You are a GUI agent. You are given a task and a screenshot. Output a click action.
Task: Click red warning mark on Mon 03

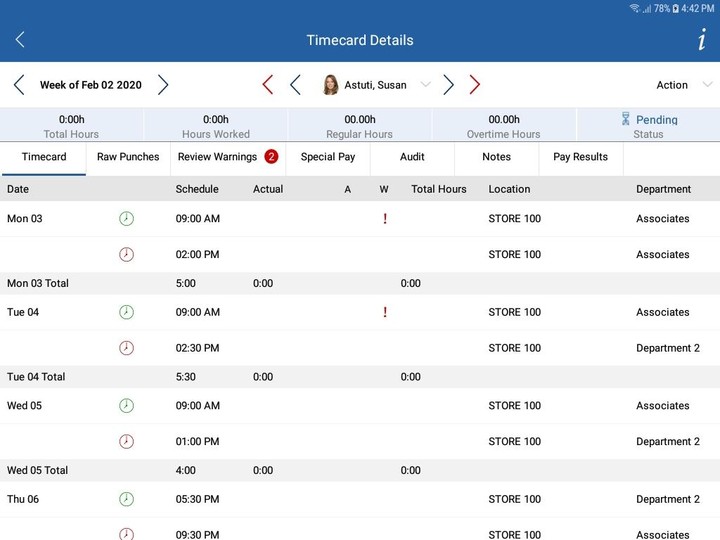pyautogui.click(x=385, y=218)
